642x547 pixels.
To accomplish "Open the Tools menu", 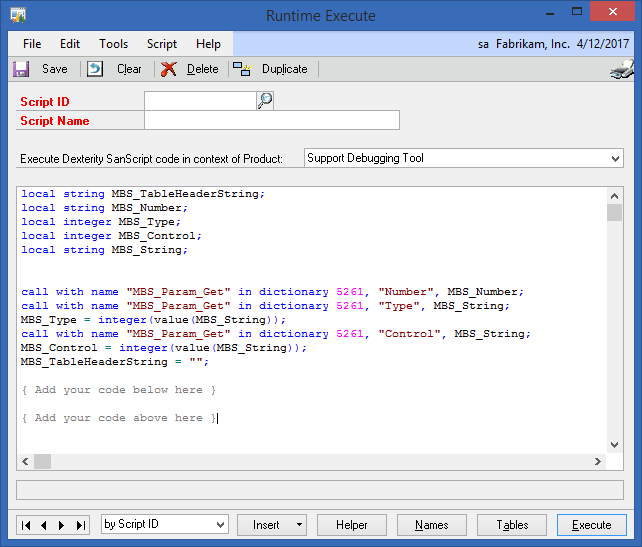I will point(113,44).
